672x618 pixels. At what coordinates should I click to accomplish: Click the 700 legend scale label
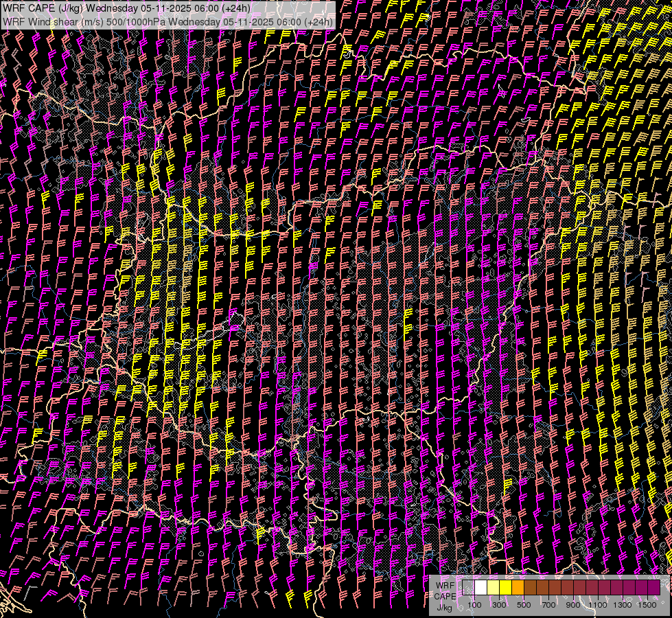pyautogui.click(x=548, y=605)
